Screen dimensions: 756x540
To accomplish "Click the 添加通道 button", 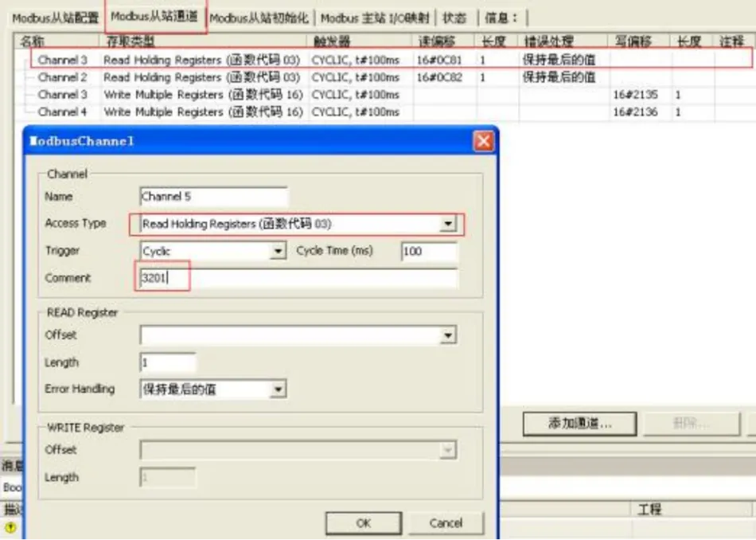I will coord(580,424).
